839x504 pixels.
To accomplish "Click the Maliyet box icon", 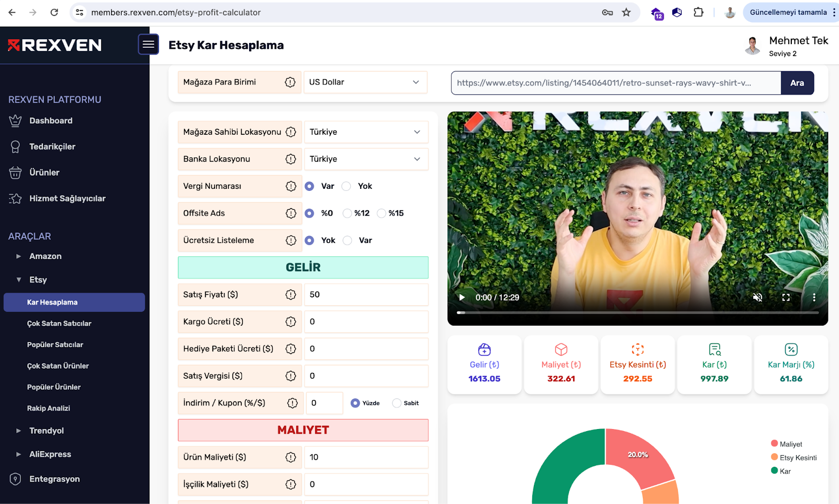I will tap(561, 349).
